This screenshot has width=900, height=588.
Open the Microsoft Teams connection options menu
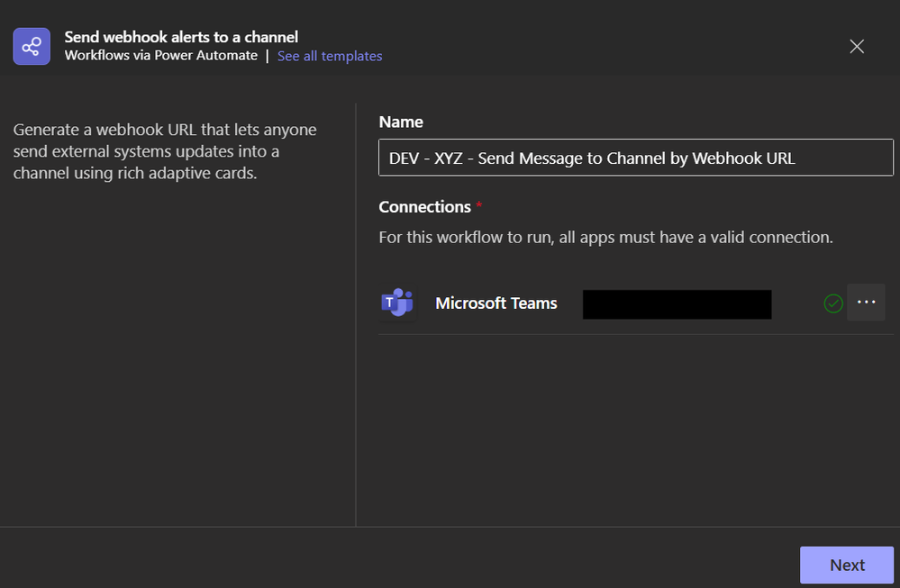point(866,303)
